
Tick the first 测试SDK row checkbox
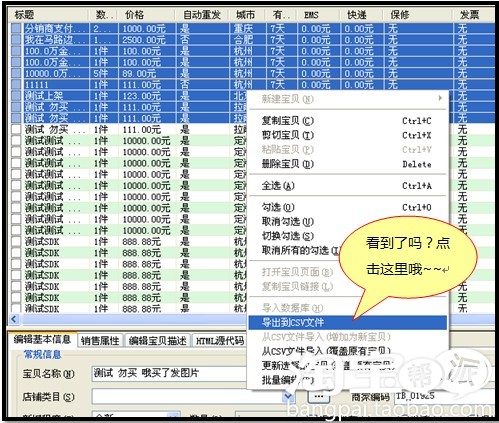(16, 241)
